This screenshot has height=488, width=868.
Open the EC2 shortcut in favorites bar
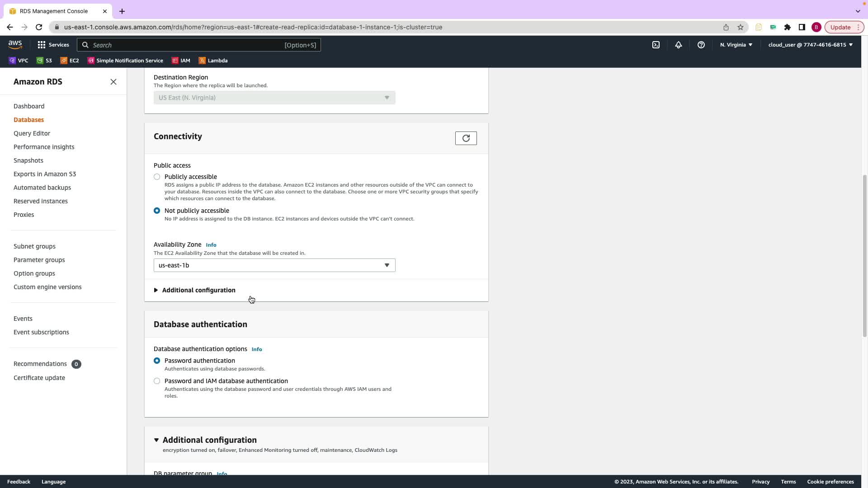point(70,61)
